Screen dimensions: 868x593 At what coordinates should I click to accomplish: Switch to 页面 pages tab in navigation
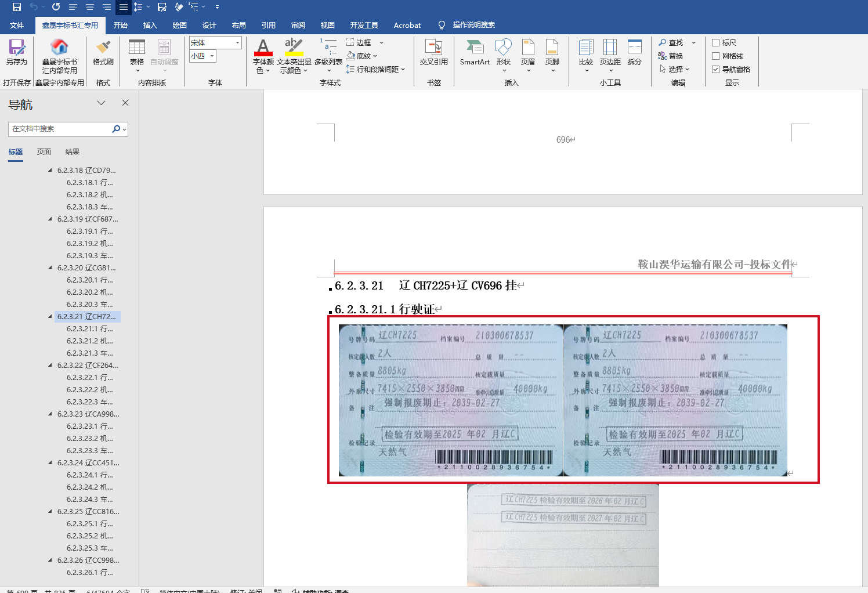[44, 152]
